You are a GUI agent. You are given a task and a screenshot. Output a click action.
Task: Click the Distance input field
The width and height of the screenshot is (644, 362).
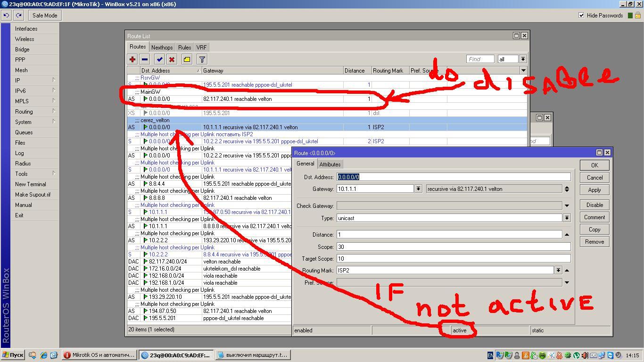click(x=449, y=235)
